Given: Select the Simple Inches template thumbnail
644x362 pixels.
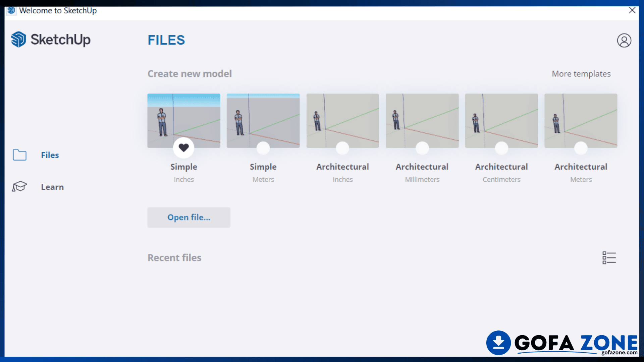Looking at the screenshot, I should tap(184, 121).
